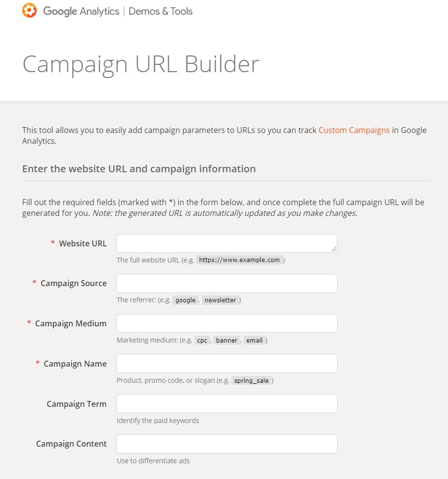Click the Campaign Term text box
The image size is (448, 479).
coord(226,404)
